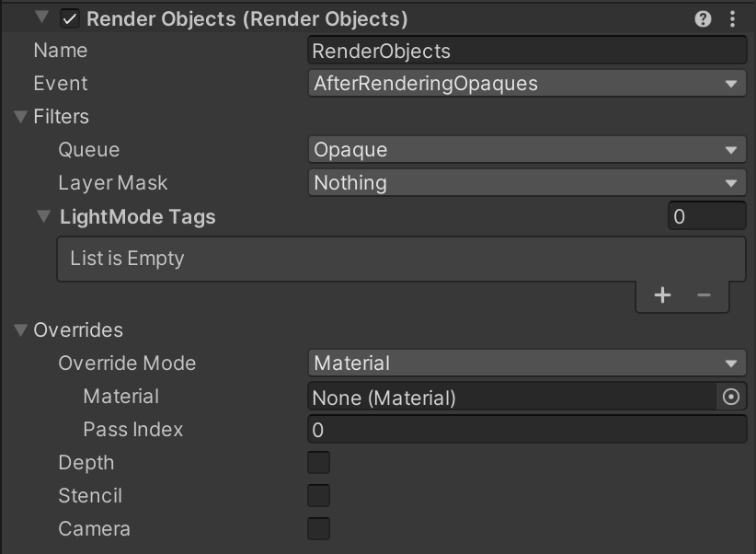Open the Render Objects help reference icon
Viewport: 756px width, 554px height.
[703, 18]
